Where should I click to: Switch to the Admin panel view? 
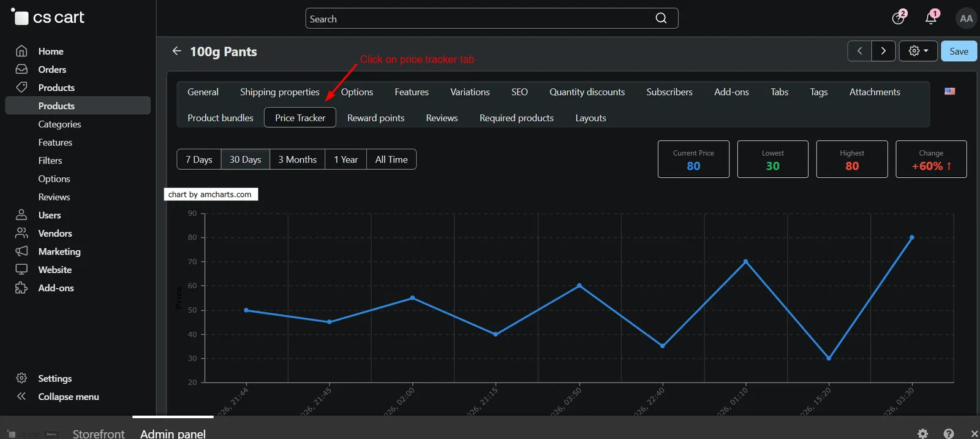coord(173,433)
